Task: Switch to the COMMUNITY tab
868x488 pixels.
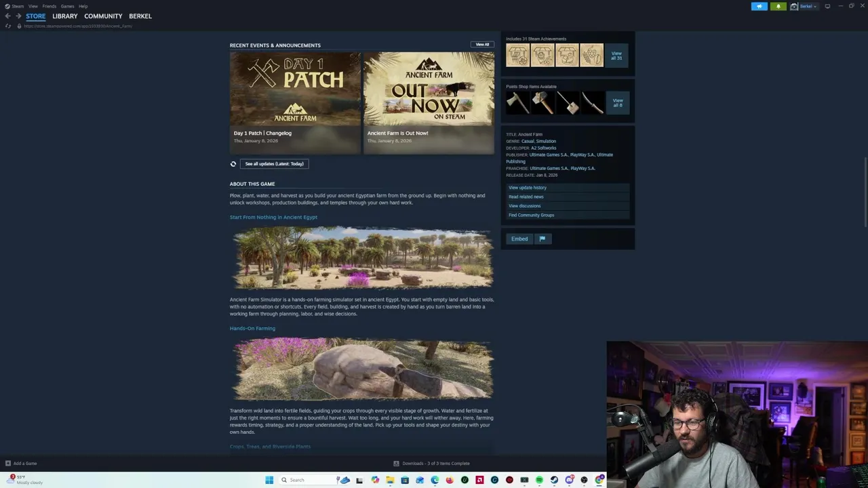Action: coord(103,16)
